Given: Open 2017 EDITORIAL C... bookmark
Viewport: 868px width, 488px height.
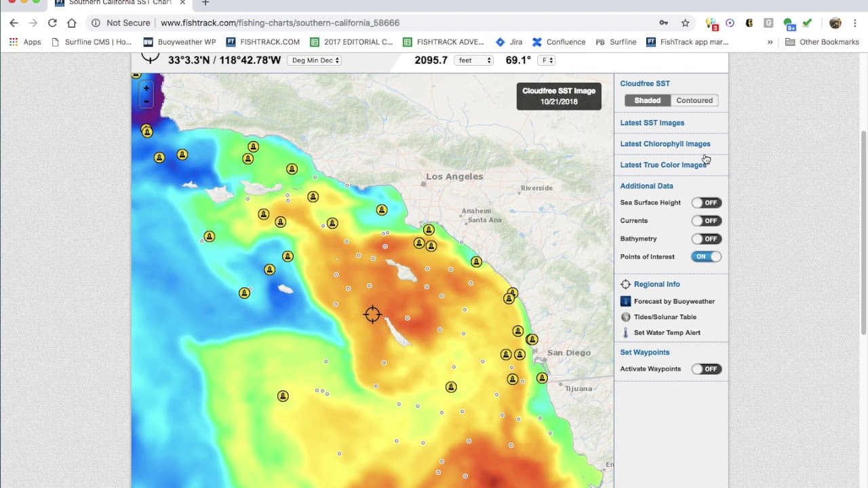Looking at the screenshot, I should click(351, 42).
